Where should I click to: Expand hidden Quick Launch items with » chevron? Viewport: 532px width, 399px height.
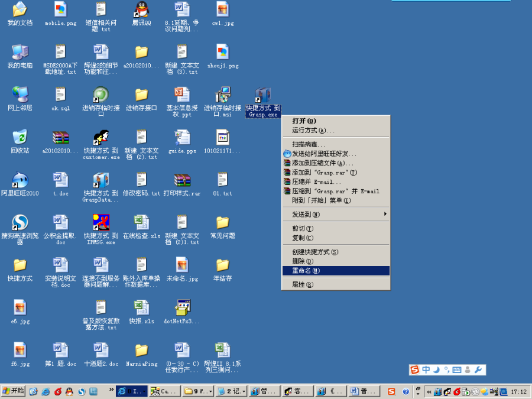point(111,391)
